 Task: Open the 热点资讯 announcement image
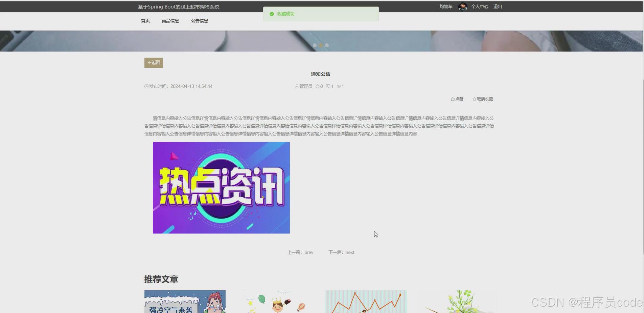[x=221, y=187]
